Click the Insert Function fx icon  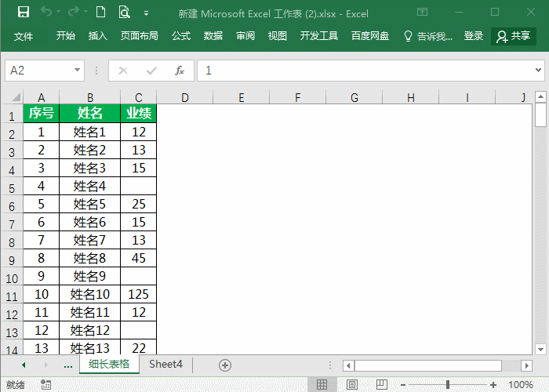click(180, 71)
